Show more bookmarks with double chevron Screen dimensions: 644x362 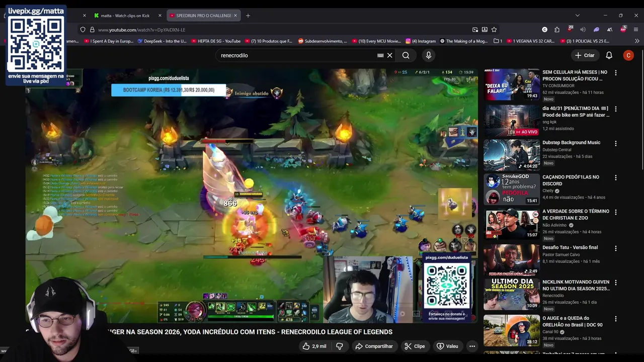tap(637, 41)
